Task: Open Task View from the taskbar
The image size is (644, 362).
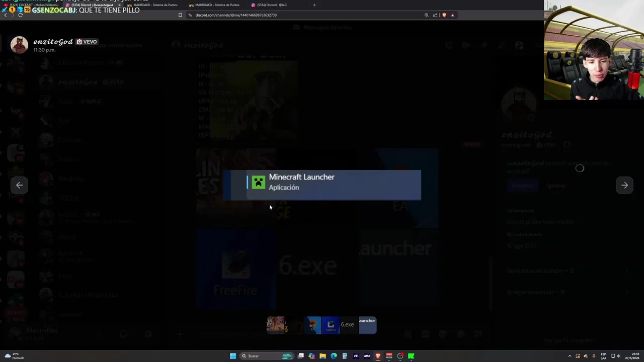Action: 300,356
